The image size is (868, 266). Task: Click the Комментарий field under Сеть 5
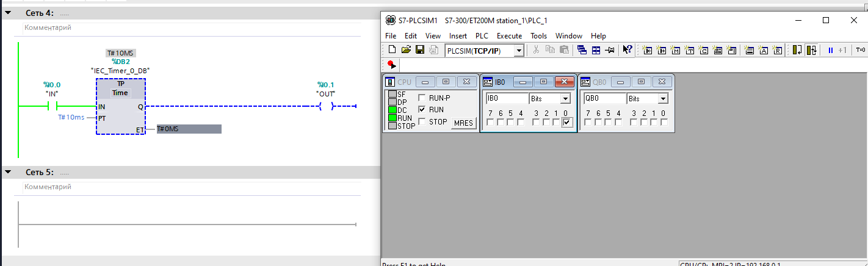tap(190, 187)
